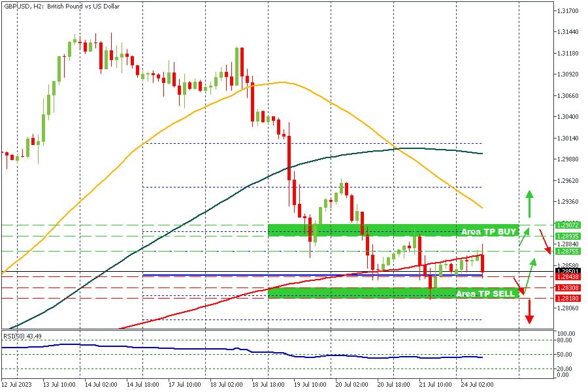Viewport: 588px width, 392px height.
Task: Select the red 1.28180 price tag
Action: [x=568, y=298]
